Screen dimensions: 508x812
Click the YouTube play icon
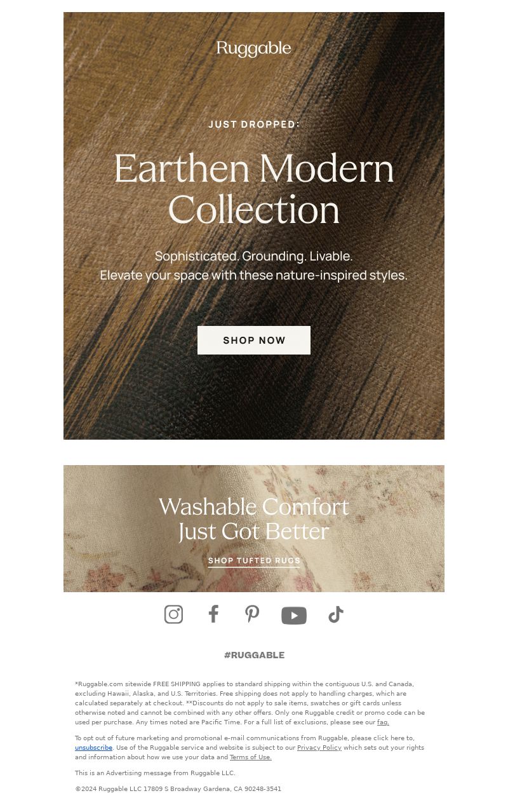(294, 615)
